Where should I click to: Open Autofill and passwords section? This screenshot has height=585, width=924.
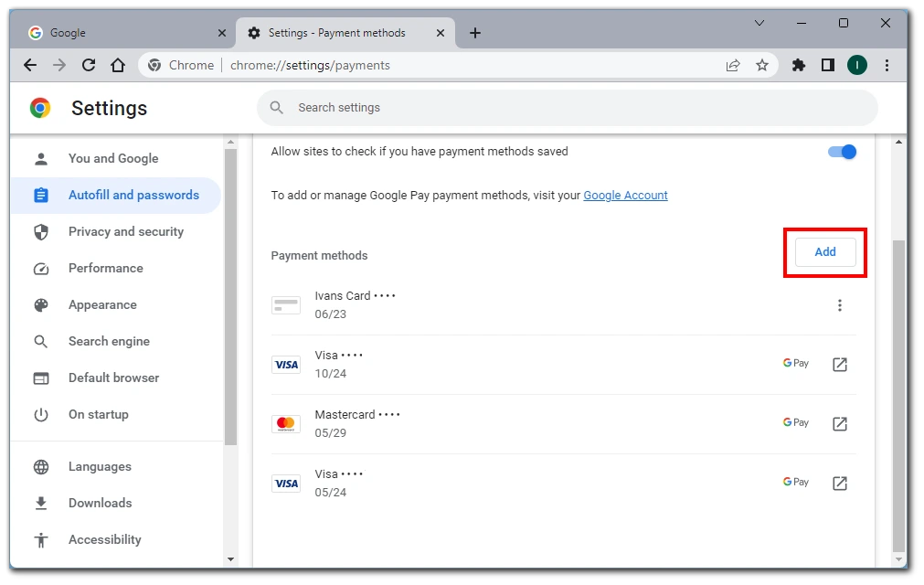(116, 195)
